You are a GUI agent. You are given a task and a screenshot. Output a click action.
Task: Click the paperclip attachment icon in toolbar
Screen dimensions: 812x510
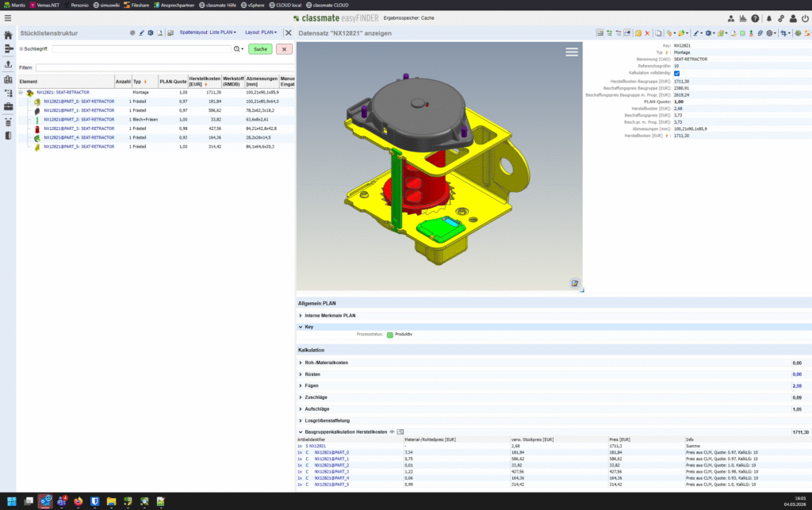pyautogui.click(x=760, y=33)
